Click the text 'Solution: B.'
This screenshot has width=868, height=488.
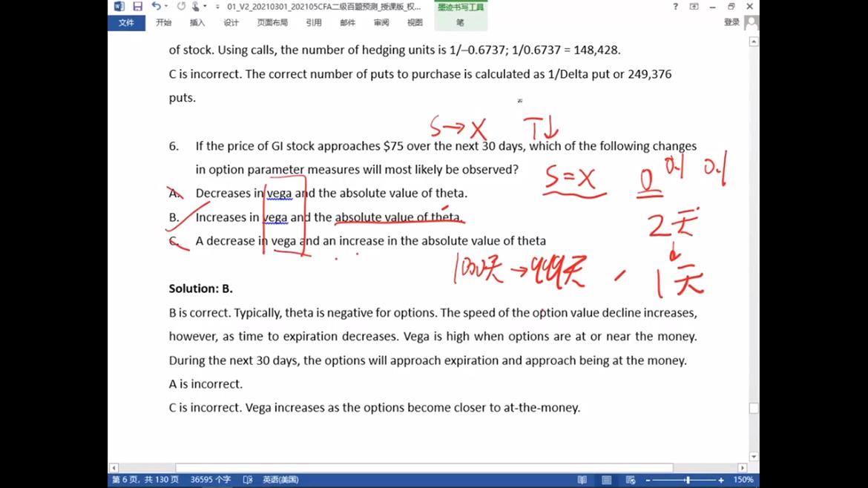click(201, 288)
